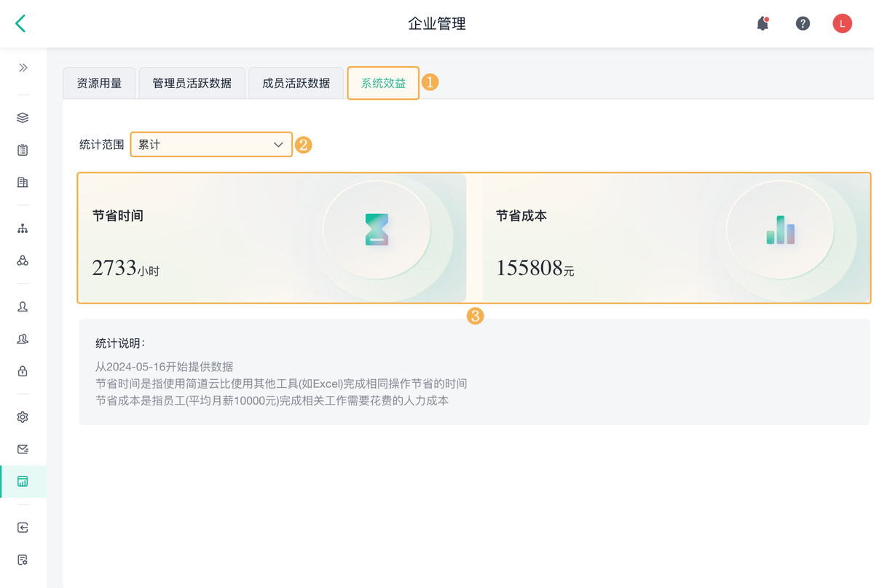874x588 pixels.
Task: Open the envelope sidebar icon
Action: [23, 449]
